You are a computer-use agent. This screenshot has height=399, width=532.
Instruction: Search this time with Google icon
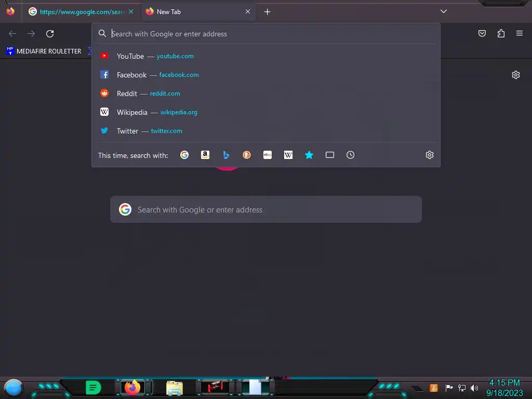coord(184,155)
